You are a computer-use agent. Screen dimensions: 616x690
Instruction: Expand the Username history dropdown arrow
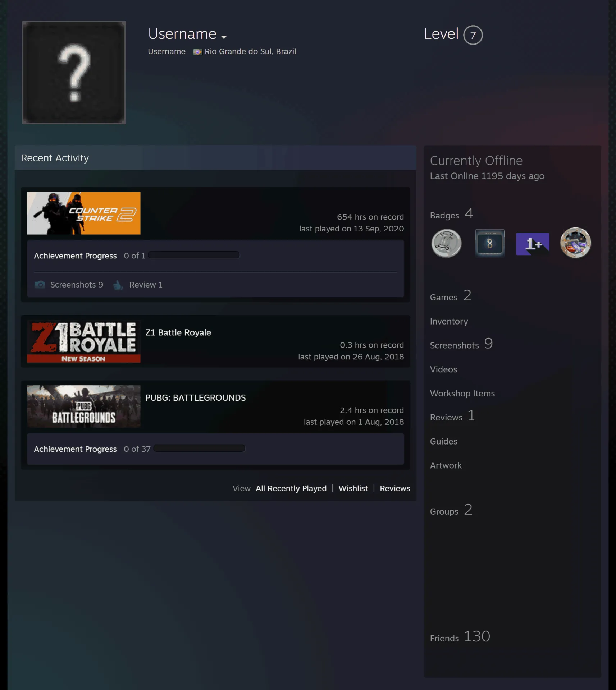[224, 37]
